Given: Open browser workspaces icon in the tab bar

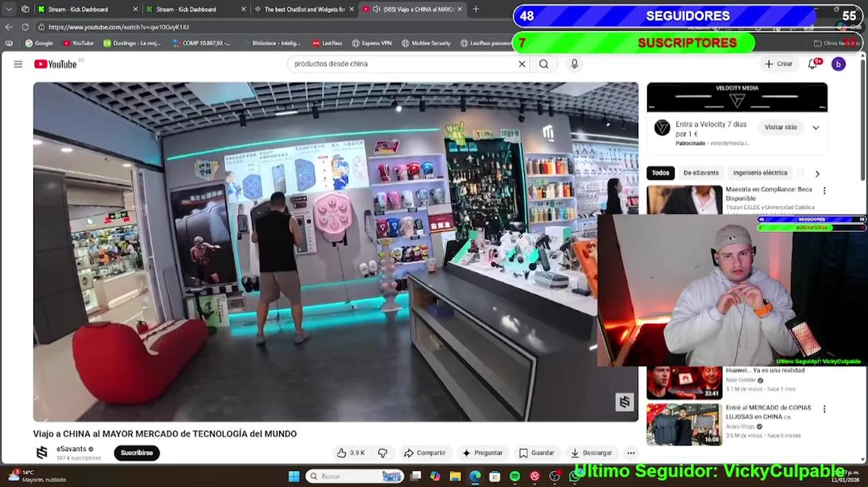Looking at the screenshot, I should 25,9.
